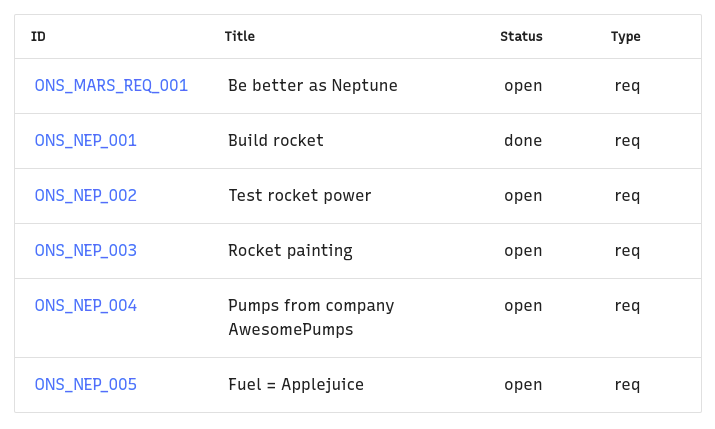The height and width of the screenshot is (429, 715).
Task: Select the 'Fuel = Applejuice' title cell
Action: (296, 385)
